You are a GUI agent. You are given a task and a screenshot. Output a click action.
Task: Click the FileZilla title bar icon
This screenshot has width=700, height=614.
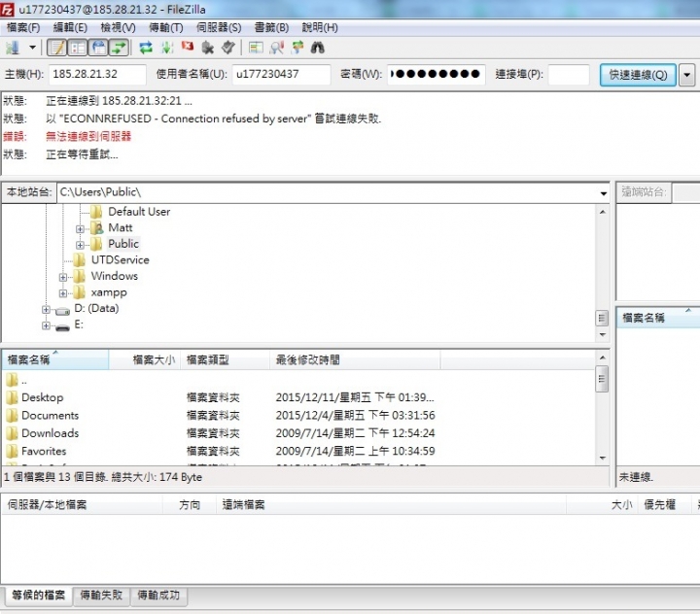click(7, 10)
